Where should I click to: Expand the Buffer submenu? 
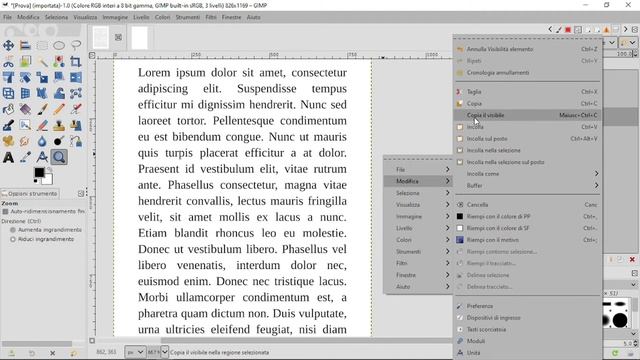[528, 186]
